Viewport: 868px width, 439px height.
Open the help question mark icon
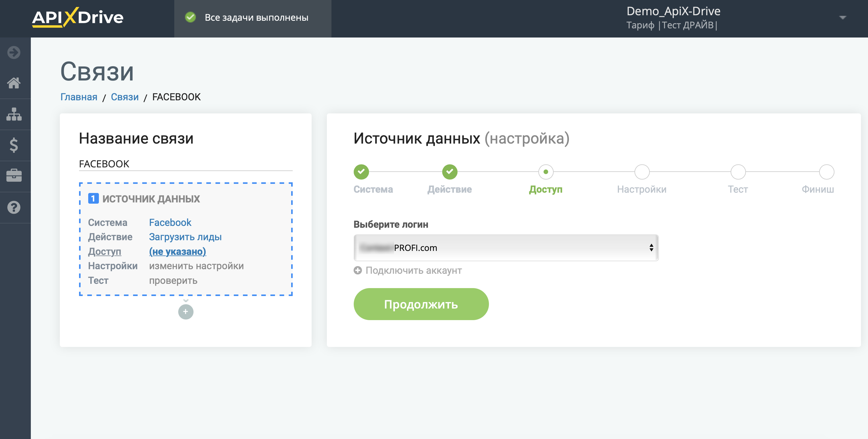[x=14, y=207]
